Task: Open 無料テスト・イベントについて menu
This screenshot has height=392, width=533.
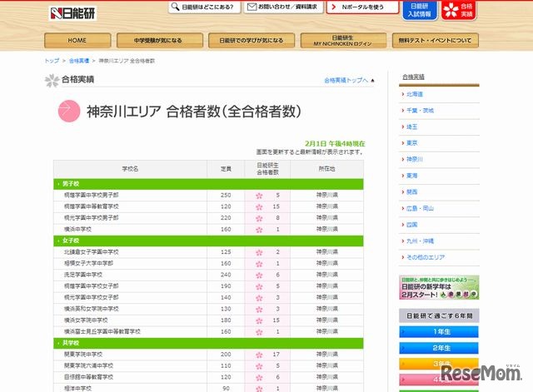Action: pyautogui.click(x=435, y=41)
